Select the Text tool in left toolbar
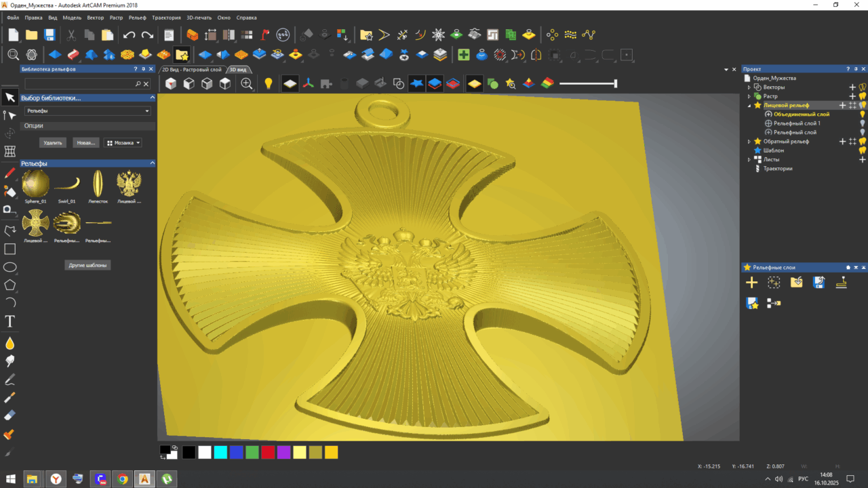The height and width of the screenshot is (488, 868). pyautogui.click(x=10, y=321)
